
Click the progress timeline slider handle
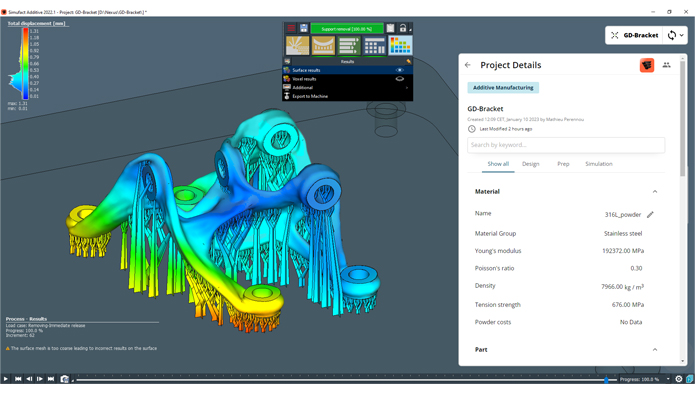coord(606,379)
